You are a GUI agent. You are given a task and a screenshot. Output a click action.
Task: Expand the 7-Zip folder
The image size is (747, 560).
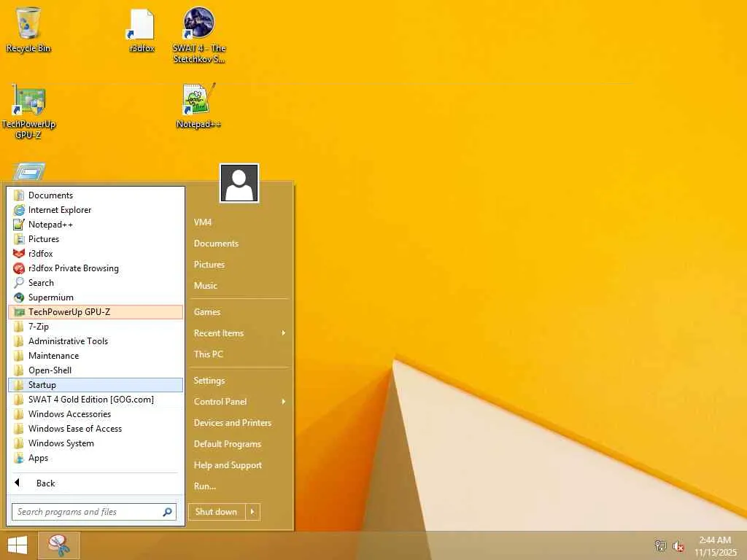(x=96, y=327)
